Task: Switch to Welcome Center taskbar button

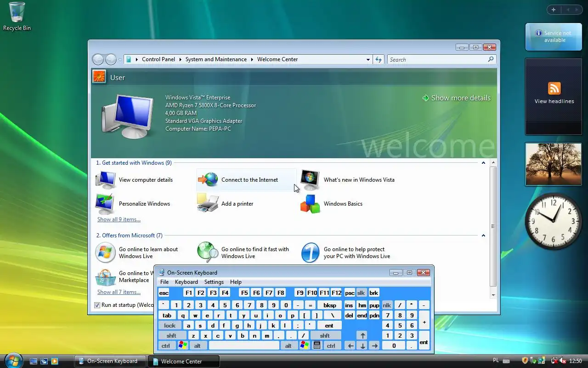Action: (184, 361)
